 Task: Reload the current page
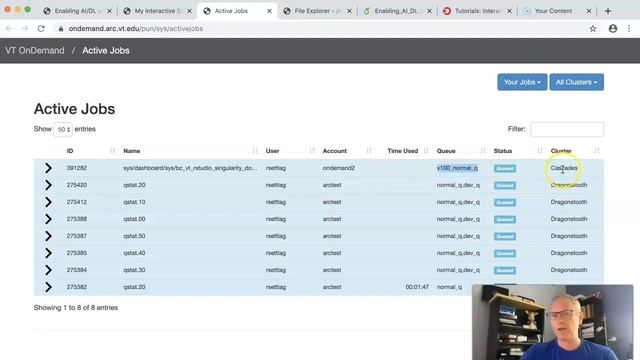[x=41, y=29]
